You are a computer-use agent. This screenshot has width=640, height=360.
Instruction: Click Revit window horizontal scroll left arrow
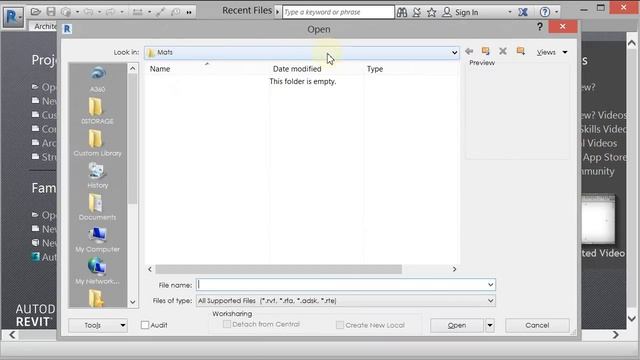[x=12, y=335]
